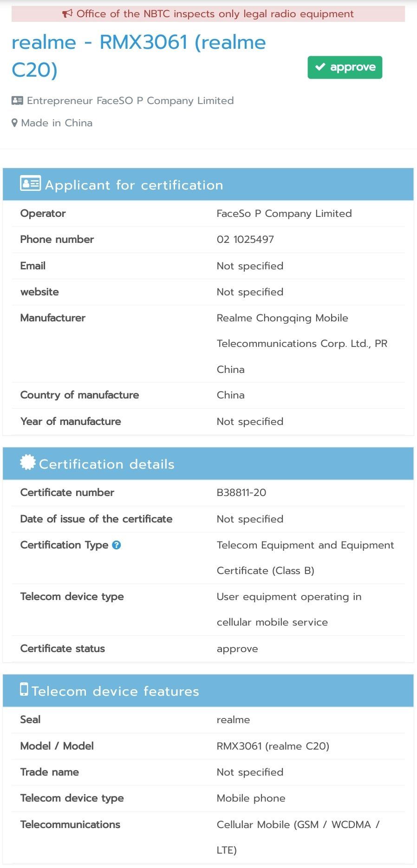Click the checkmark icon inside the approve button
This screenshot has width=417, height=868.
(x=320, y=67)
